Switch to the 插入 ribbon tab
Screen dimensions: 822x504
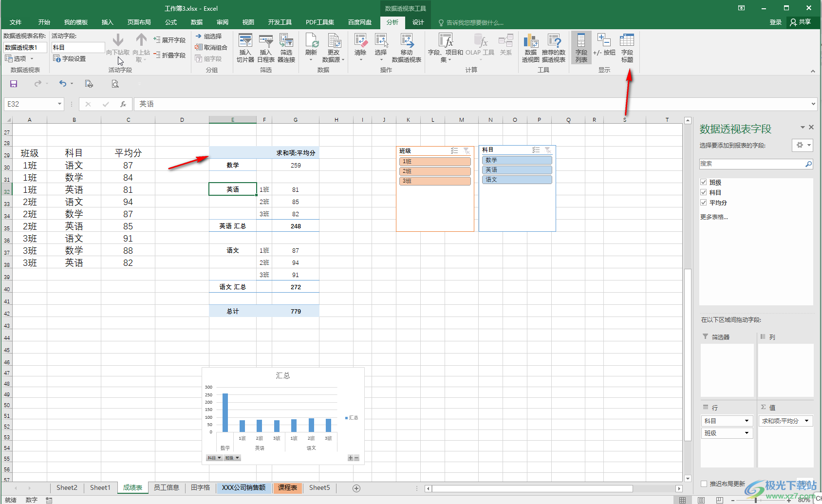click(x=107, y=22)
